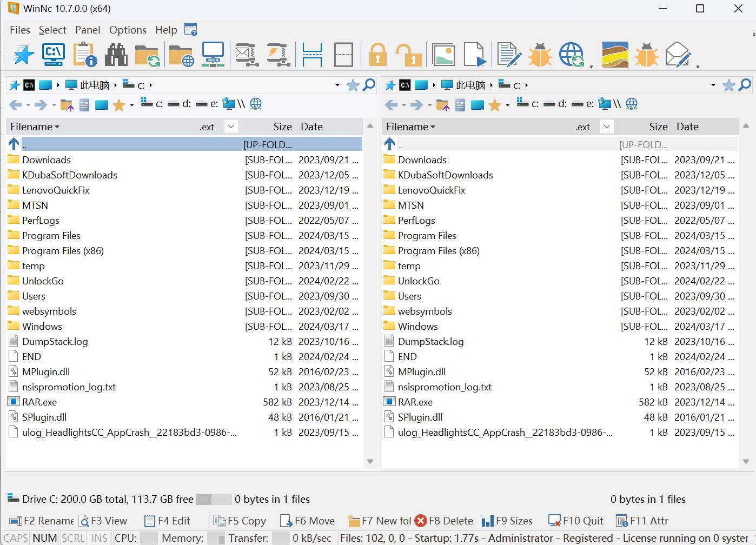Expand the toolbar overflow arrow after envelope icon

coord(698,66)
